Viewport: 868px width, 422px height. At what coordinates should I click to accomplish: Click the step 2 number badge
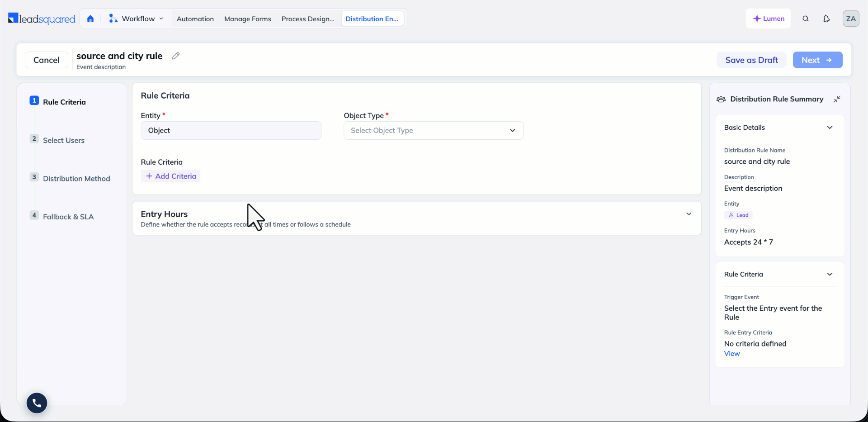[x=34, y=138]
